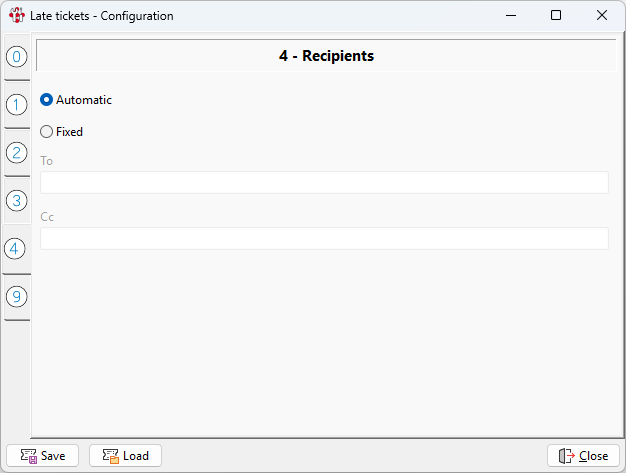The height and width of the screenshot is (473, 626).
Task: Click the To recipients input field
Action: (x=324, y=182)
